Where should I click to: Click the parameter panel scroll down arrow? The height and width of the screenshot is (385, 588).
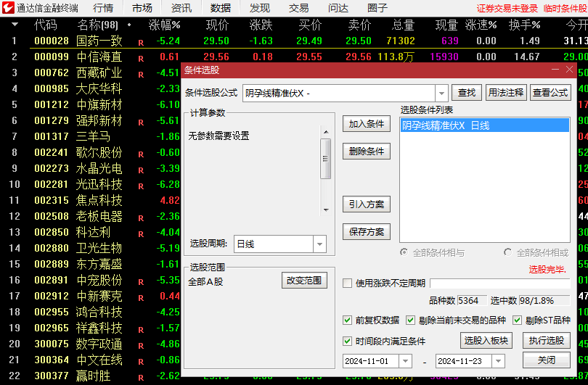tap(326, 210)
